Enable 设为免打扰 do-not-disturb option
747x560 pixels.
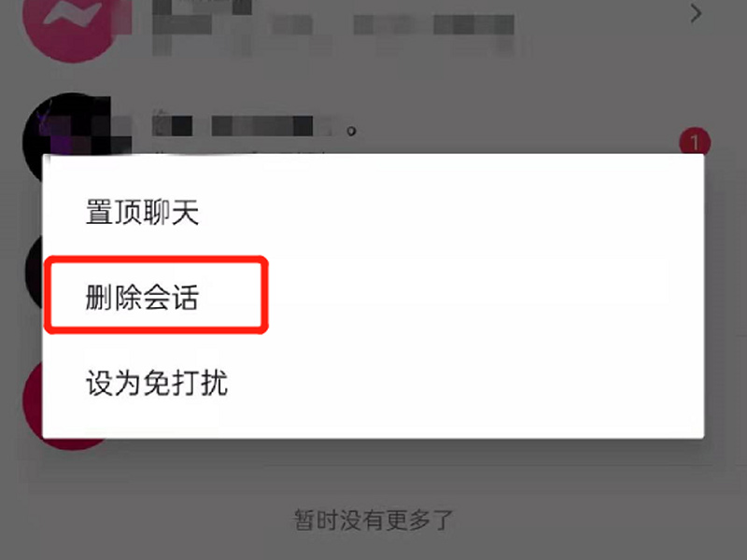(x=157, y=383)
